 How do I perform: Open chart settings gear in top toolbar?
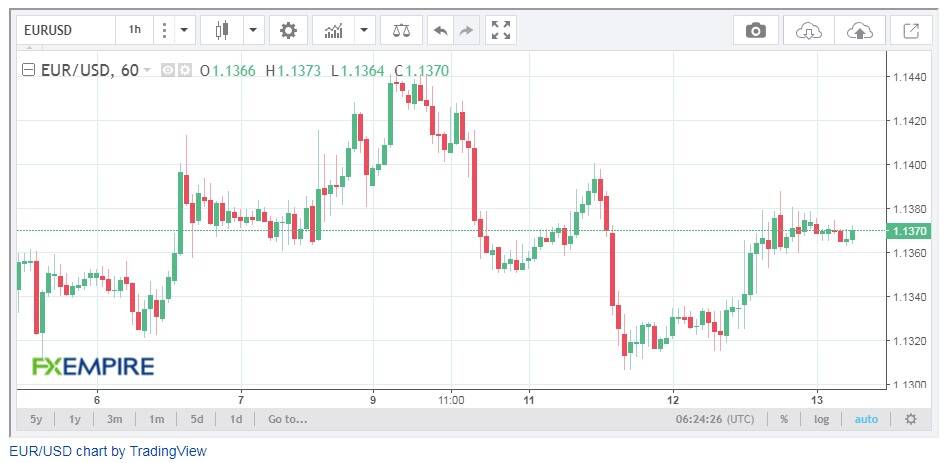(x=288, y=30)
